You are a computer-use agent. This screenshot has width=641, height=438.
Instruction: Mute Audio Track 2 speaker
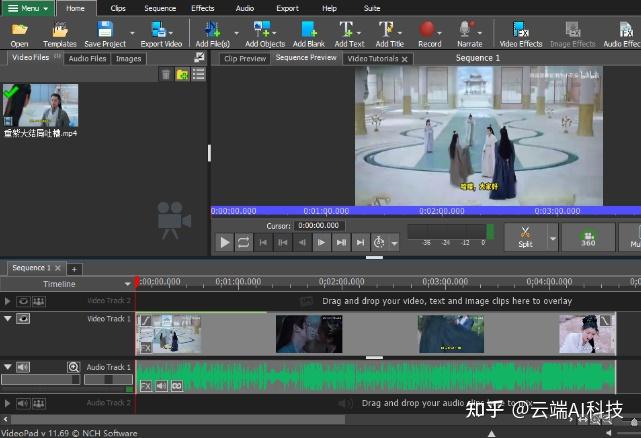pos(23,404)
